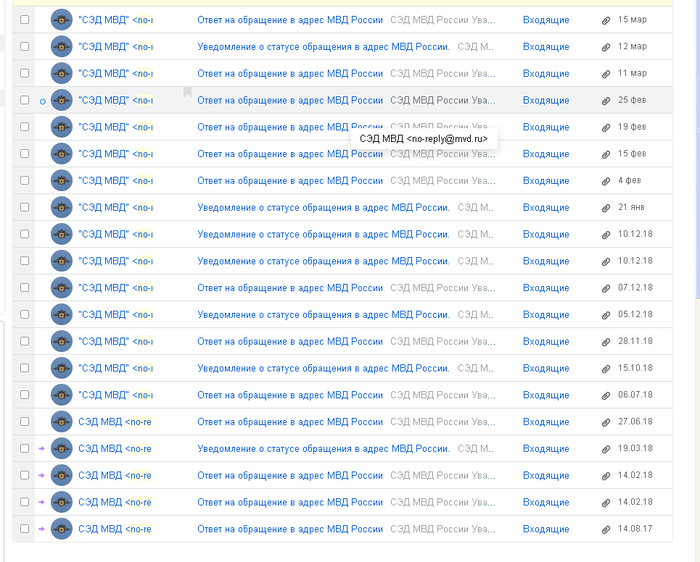
Task: Click the forwarded arrow on the 14.08.17 email
Action: tap(42, 529)
